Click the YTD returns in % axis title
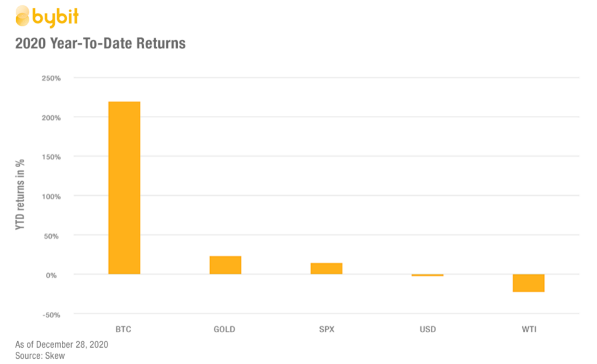This screenshot has width=597, height=364. [20, 195]
